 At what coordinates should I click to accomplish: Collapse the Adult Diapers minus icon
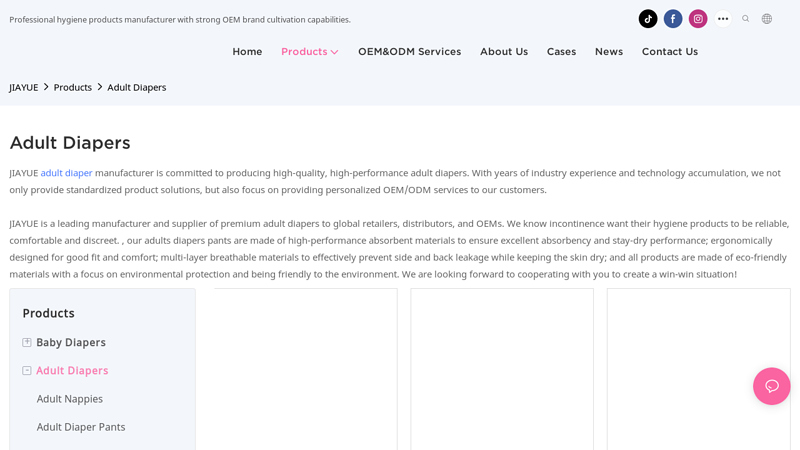click(x=27, y=370)
